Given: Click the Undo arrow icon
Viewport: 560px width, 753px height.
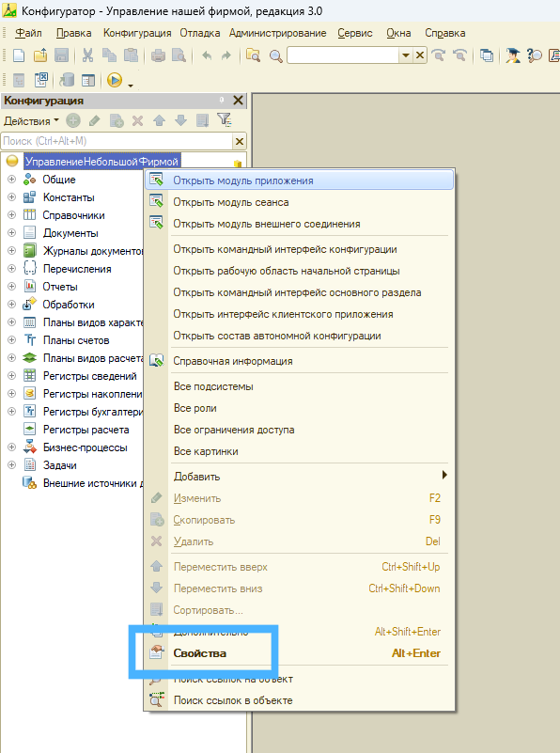Looking at the screenshot, I should (x=207, y=55).
